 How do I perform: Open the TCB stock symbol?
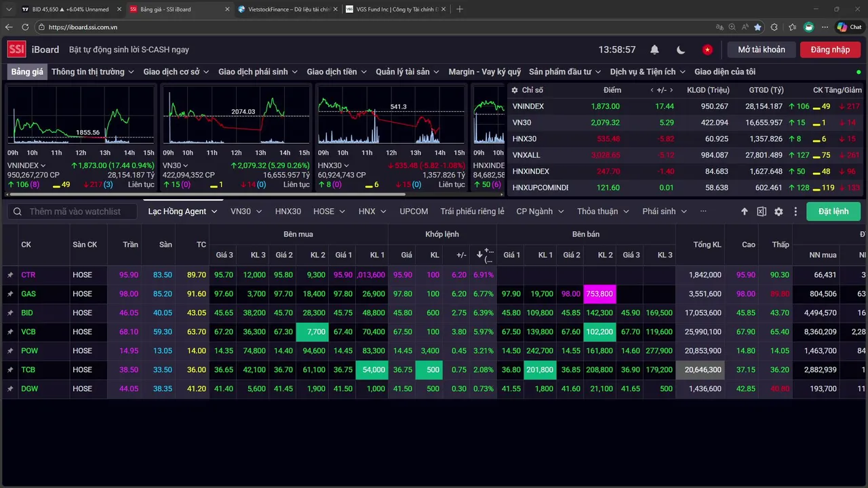point(28,370)
